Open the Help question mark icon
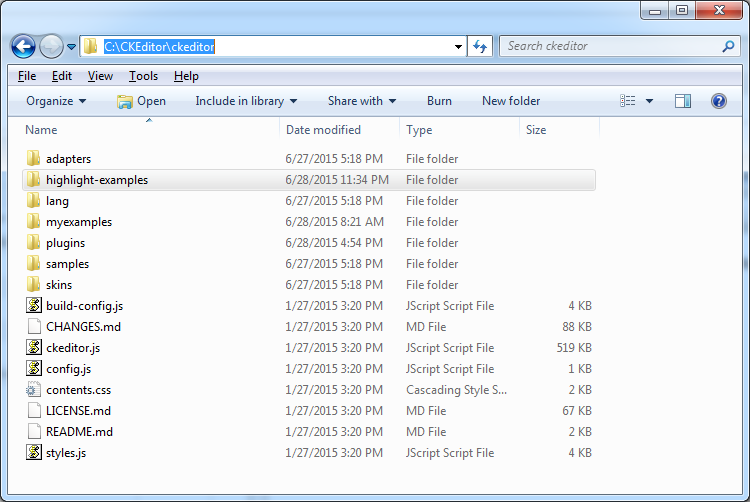 click(718, 101)
